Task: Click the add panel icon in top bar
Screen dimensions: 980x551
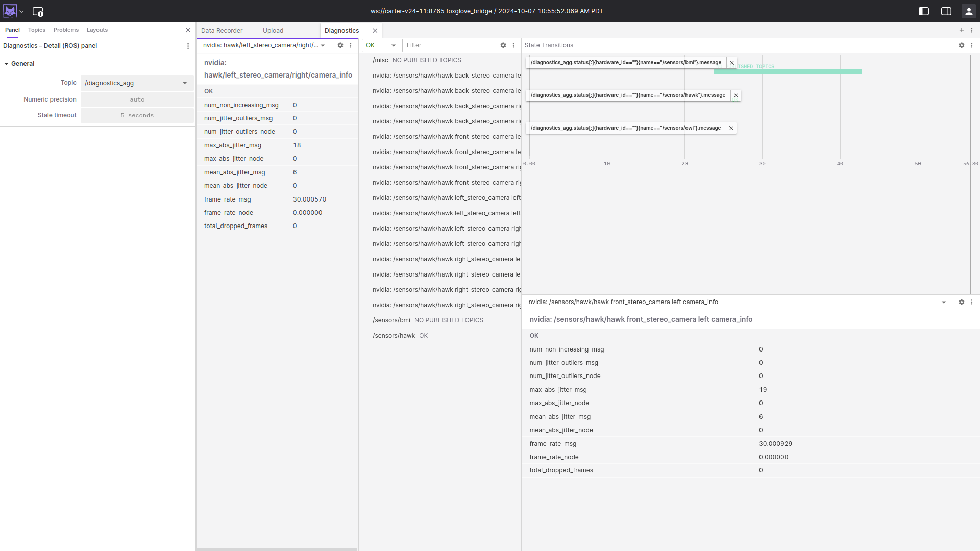Action: 38,11
